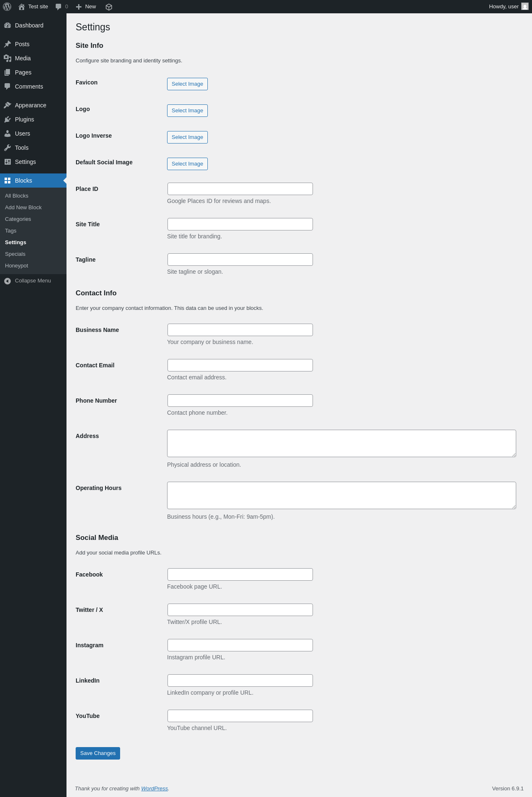Click the Collapse Menu label
532x797 pixels.
tap(33, 281)
